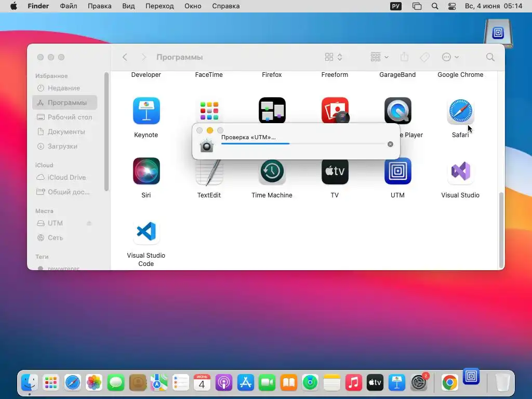532x399 pixels.
Task: Open Books from the Dock
Action: (x=289, y=383)
